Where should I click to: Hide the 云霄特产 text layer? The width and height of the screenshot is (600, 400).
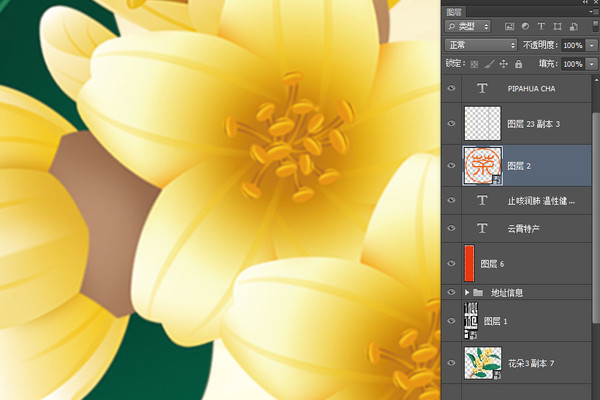coord(452,228)
